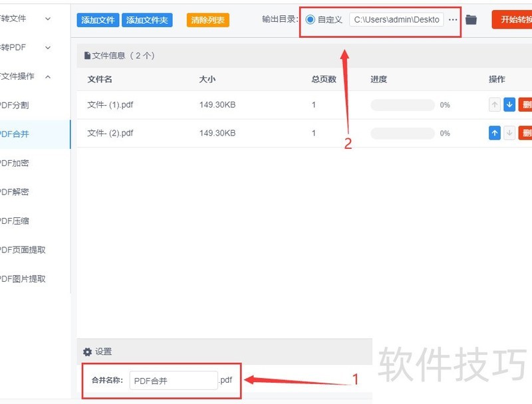Select the 自定义 output radio button
Viewport: 532px width, 404px height.
click(310, 20)
